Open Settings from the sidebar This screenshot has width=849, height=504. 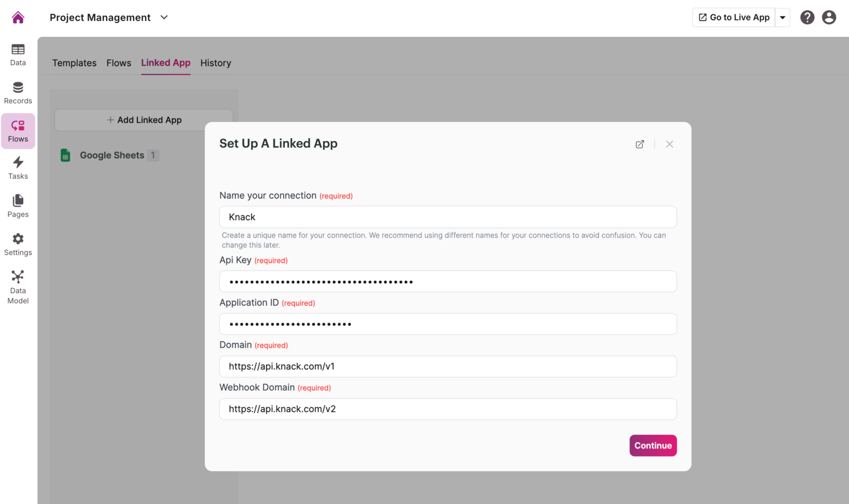[x=18, y=243]
